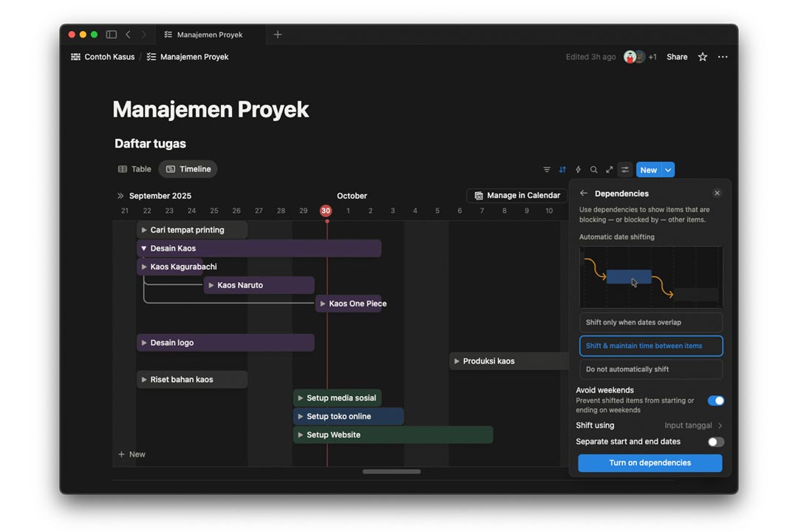Open the dropdown arrow beside New button
Viewport: 798px width, 532px height.
click(668, 170)
